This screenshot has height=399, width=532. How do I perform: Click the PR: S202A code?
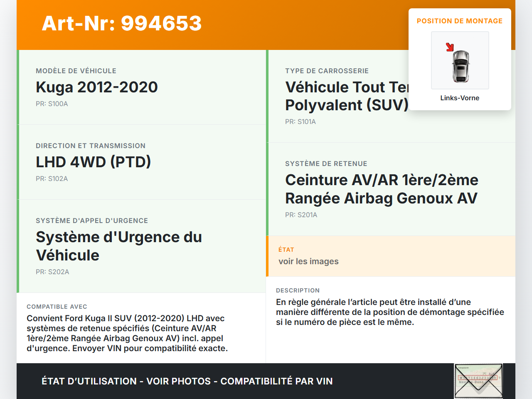(52, 272)
